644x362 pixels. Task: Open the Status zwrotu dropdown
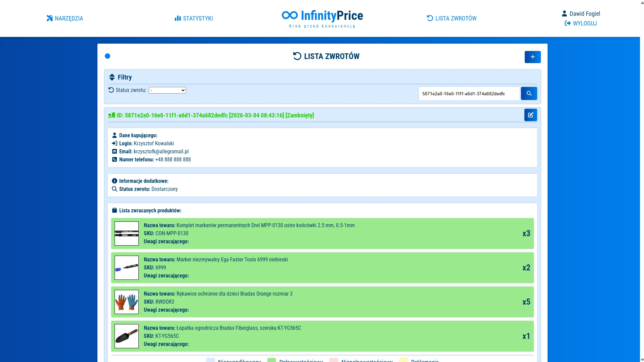(167, 90)
